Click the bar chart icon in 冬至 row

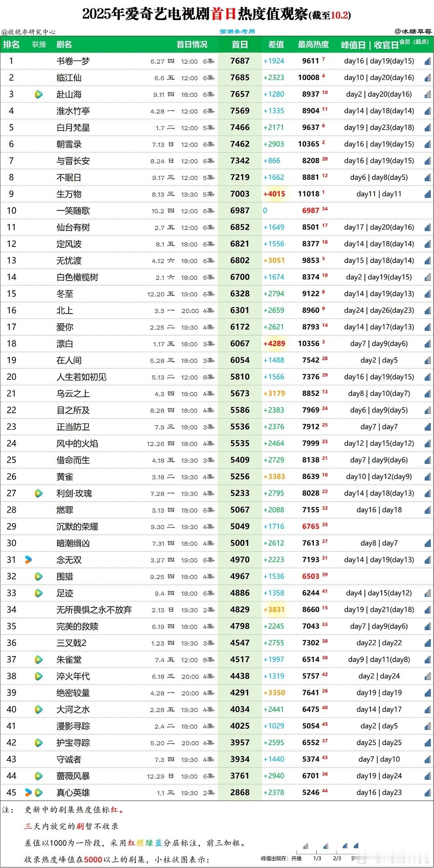click(428, 294)
